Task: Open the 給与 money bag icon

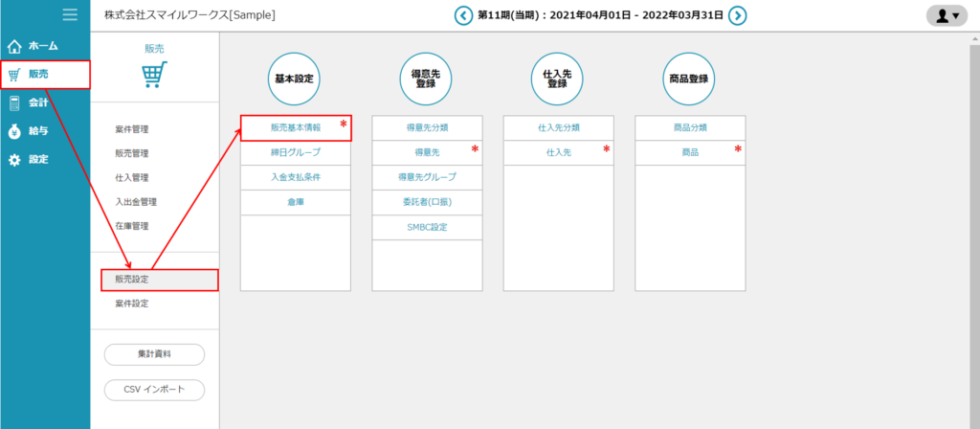Action: pyautogui.click(x=15, y=131)
